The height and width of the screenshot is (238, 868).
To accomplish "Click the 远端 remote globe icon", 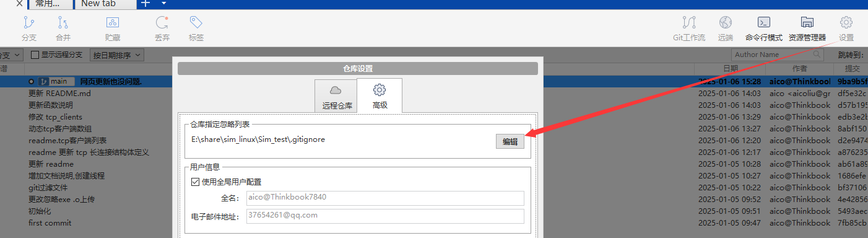I will (726, 23).
